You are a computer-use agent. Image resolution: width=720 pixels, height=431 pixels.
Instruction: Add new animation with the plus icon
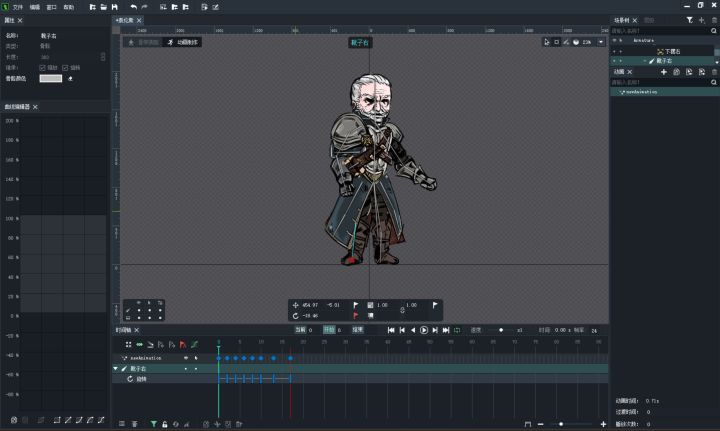tap(663, 73)
